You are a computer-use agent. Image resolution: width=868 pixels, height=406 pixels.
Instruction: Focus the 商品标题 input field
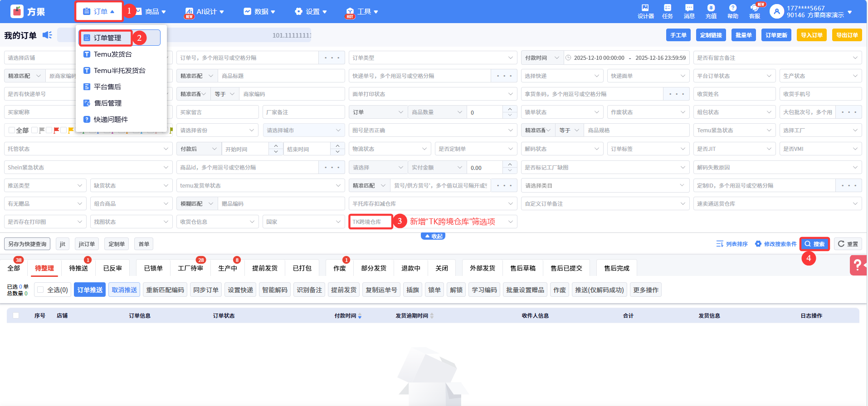point(281,76)
